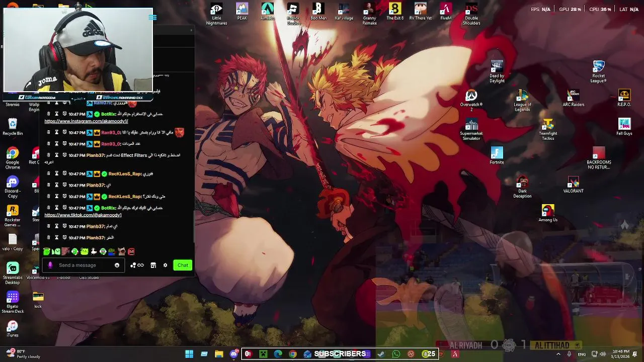
Task: Launch FiveM from the desktop
Action: [446, 12]
